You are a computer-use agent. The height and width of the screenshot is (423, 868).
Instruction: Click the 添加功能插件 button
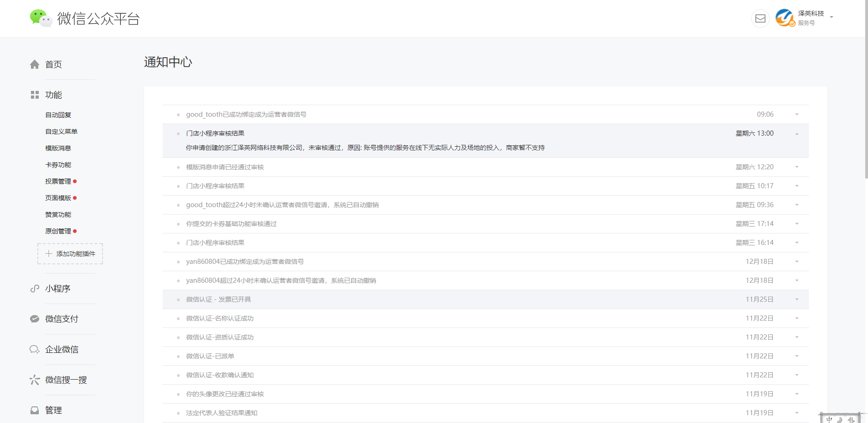tap(70, 254)
